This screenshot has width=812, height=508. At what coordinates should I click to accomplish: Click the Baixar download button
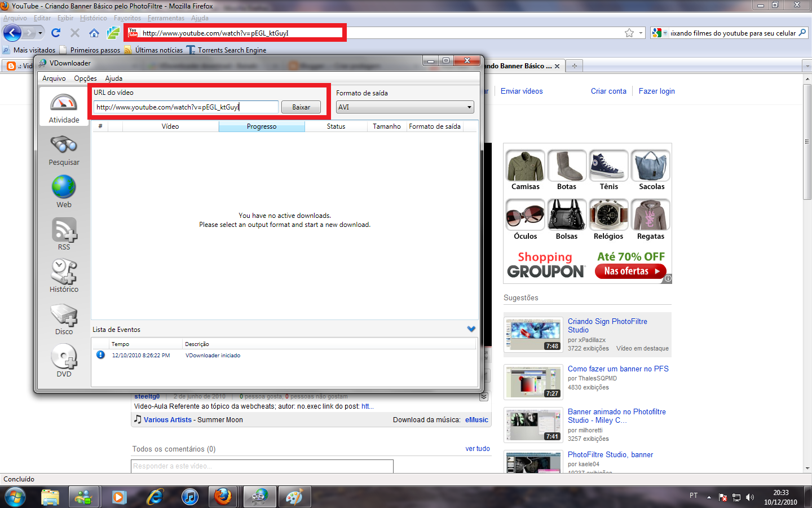(301, 107)
